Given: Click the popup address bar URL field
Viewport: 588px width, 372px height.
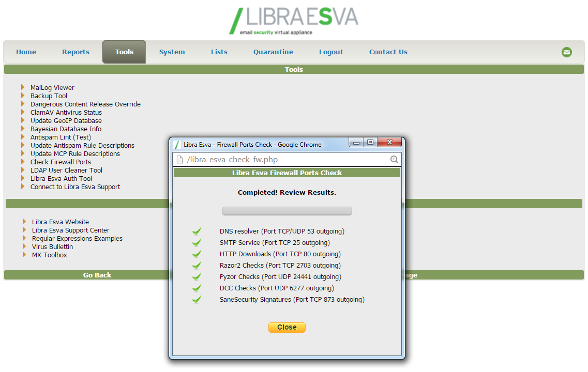Looking at the screenshot, I should click(x=287, y=159).
